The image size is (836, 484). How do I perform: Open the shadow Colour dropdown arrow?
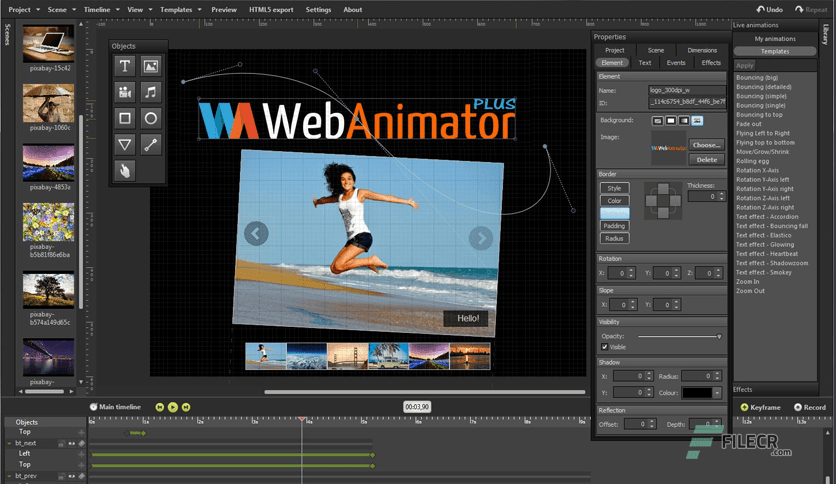pyautogui.click(x=717, y=393)
